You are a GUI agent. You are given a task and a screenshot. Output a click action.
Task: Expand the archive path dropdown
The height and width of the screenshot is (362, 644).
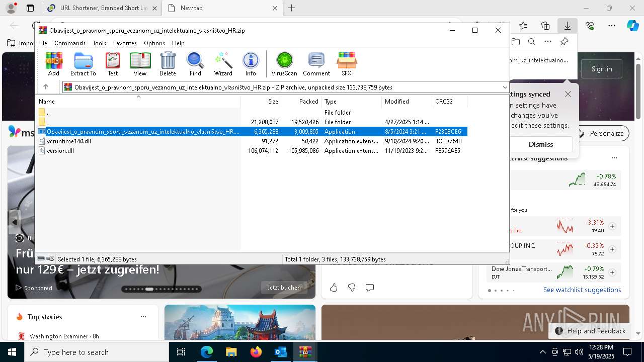[505, 87]
